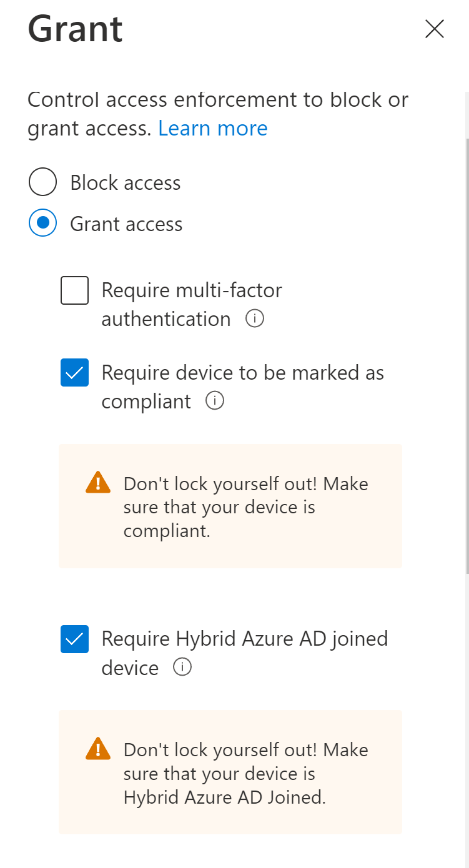This screenshot has width=469, height=868.
Task: Click the compliant device lockout warning message
Action: [x=246, y=507]
